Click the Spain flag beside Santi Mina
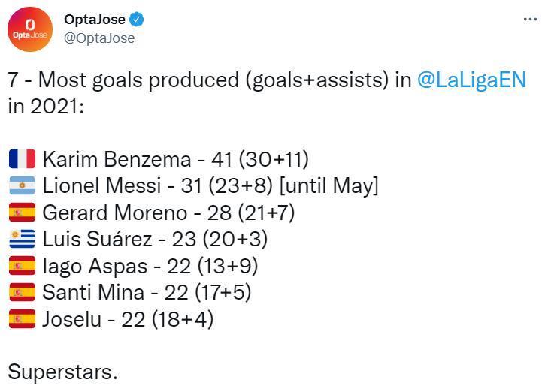Screen dimensions: 548x392 pos(22,292)
